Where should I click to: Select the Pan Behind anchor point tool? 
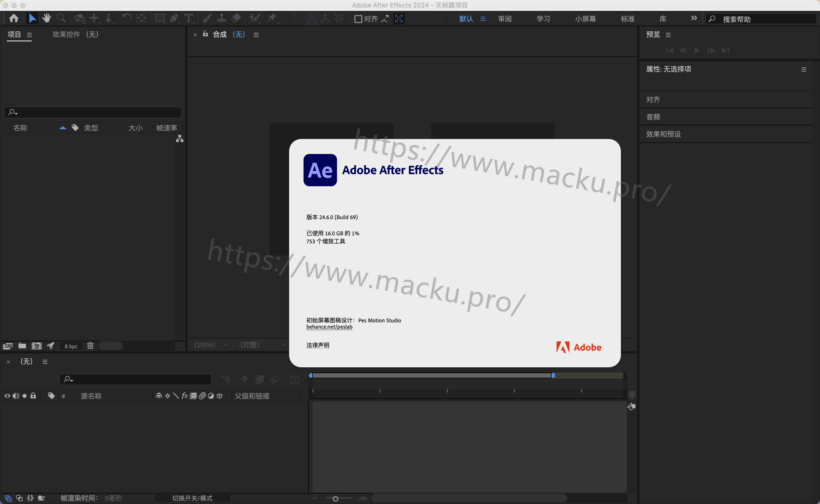[x=141, y=18]
